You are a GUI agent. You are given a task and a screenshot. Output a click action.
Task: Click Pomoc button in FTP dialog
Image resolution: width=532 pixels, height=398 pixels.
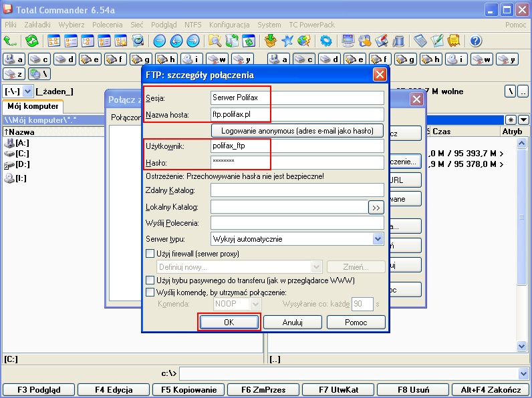(356, 322)
